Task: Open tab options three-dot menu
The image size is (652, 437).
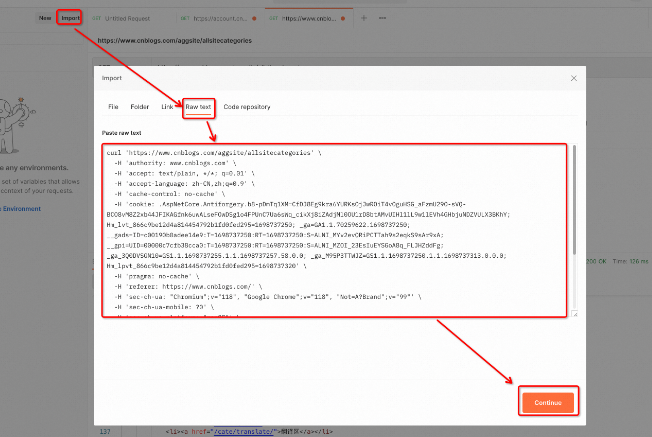Action: pos(380,18)
